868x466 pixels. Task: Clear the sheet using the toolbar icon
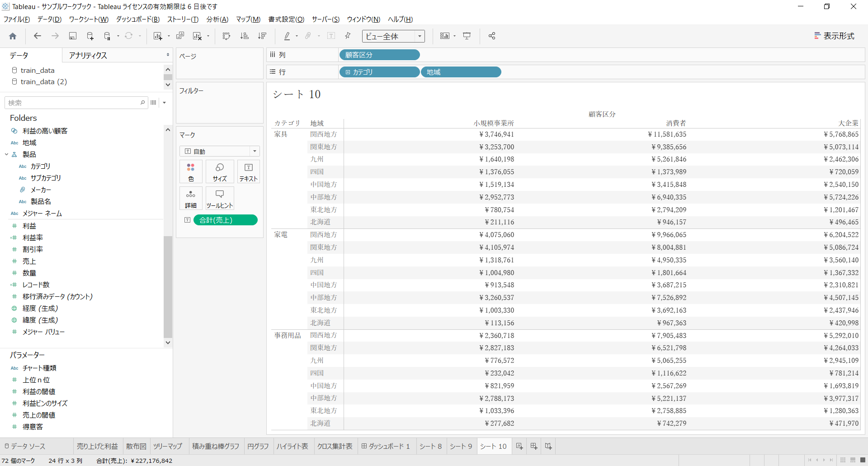tap(197, 36)
